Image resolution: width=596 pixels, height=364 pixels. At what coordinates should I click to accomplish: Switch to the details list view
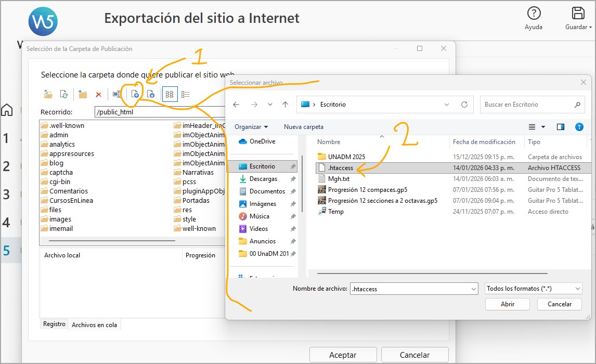click(x=186, y=94)
